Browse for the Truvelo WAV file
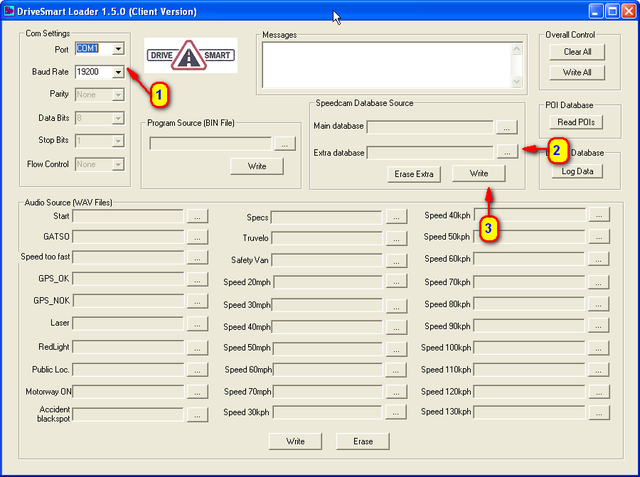Image resolution: width=640 pixels, height=477 pixels. tap(396, 238)
